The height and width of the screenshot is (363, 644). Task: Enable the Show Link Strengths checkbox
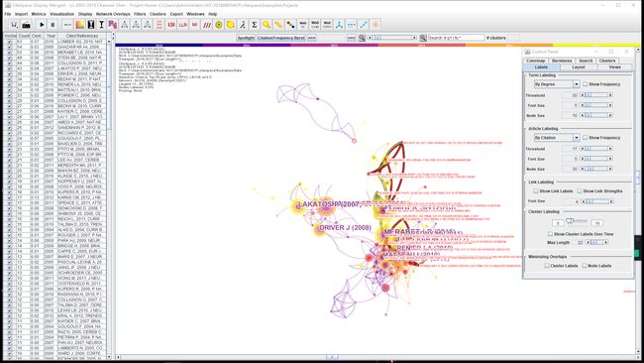point(580,191)
